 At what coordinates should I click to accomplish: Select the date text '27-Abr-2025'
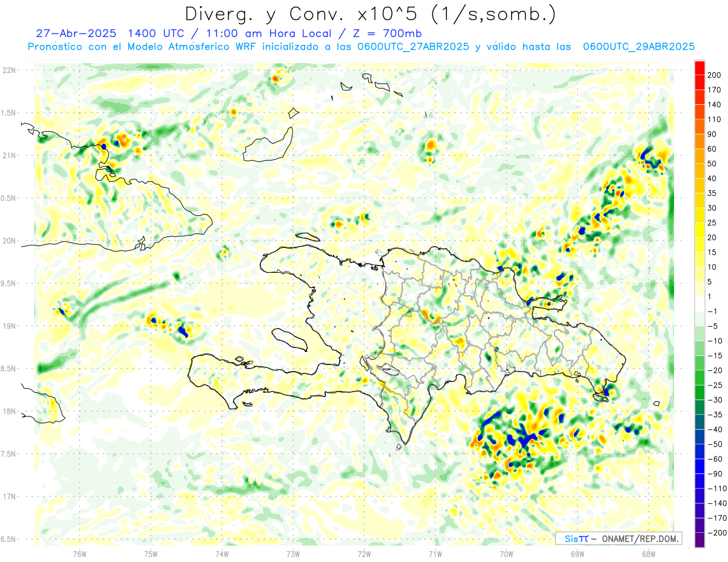pos(76,33)
